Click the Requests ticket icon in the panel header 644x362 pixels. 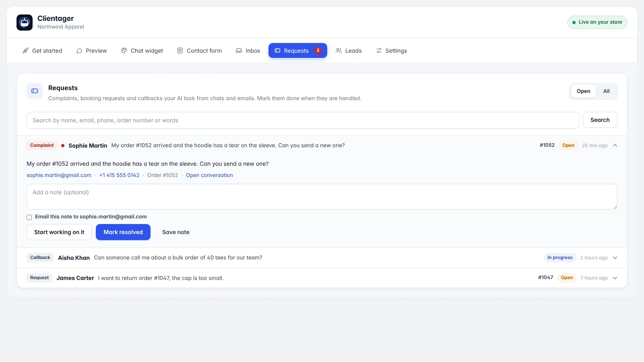pyautogui.click(x=35, y=91)
